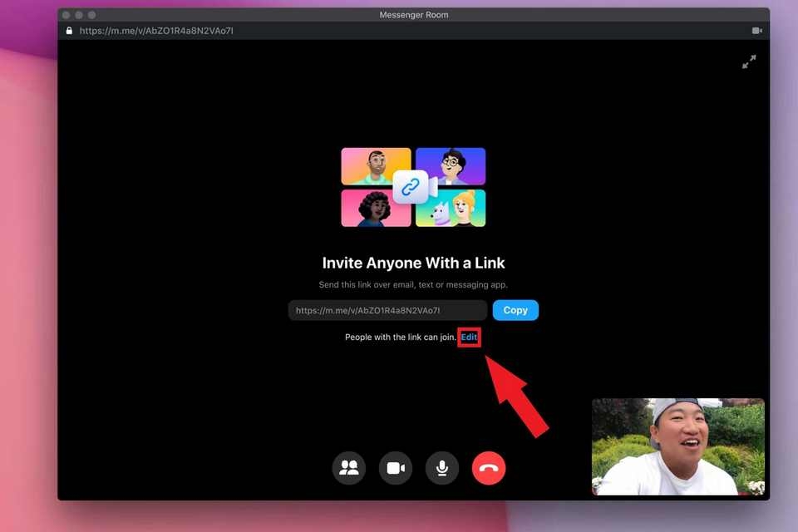Click the lock icon in the address bar
Image resolution: width=798 pixels, height=532 pixels.
pyautogui.click(x=69, y=31)
